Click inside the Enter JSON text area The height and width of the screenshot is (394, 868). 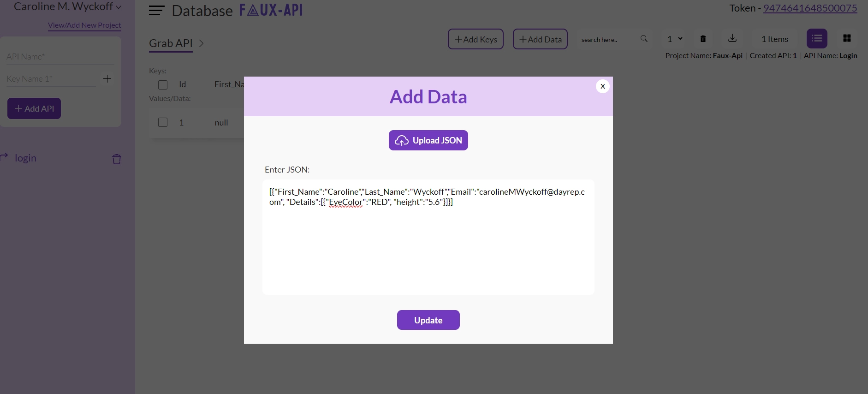point(428,249)
